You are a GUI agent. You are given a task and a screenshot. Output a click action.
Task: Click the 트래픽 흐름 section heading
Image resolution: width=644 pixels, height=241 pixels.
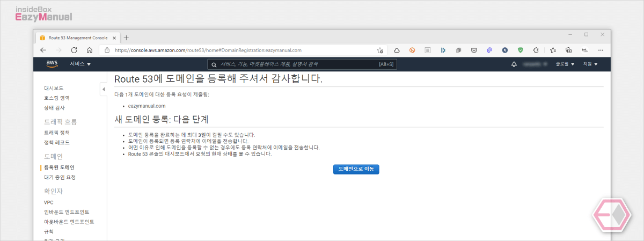pyautogui.click(x=60, y=121)
